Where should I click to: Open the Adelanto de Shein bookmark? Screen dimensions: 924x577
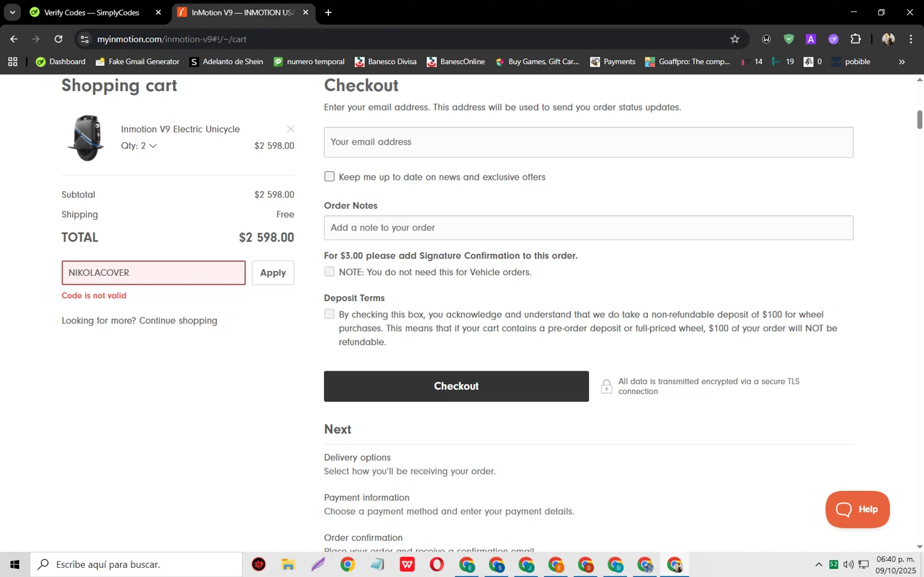226,62
